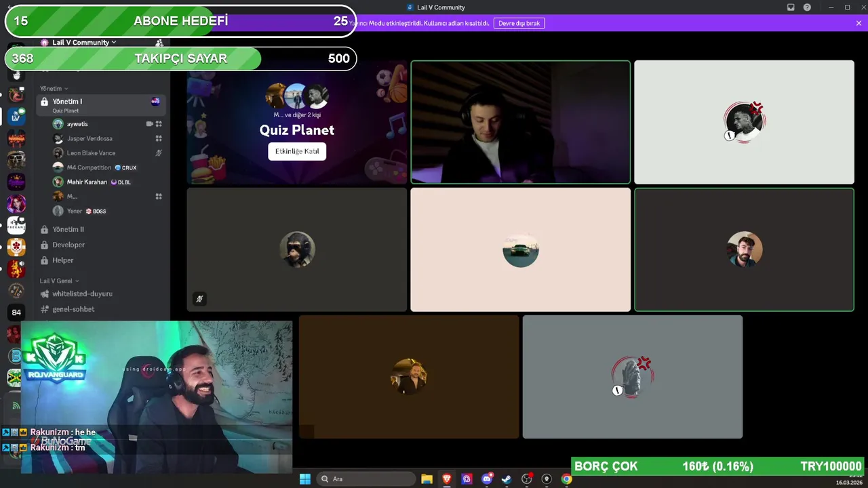The image size is (868, 488).
Task: Select the green car avatar participant tile
Action: pyautogui.click(x=521, y=249)
